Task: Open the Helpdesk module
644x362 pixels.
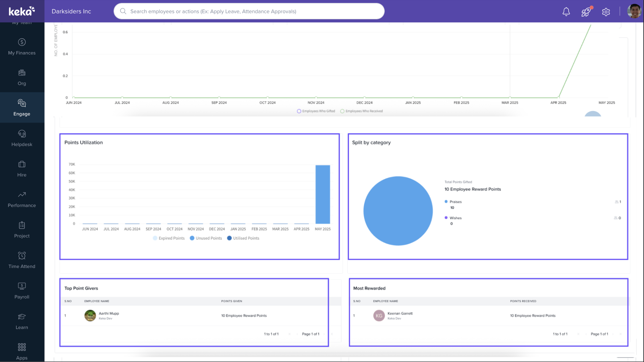Action: [22, 138]
